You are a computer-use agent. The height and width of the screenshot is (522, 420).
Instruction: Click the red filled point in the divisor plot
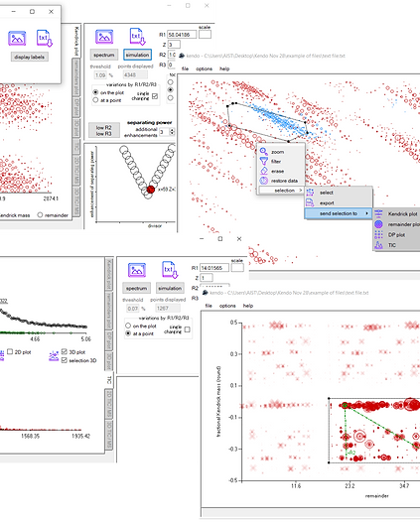tap(151, 190)
